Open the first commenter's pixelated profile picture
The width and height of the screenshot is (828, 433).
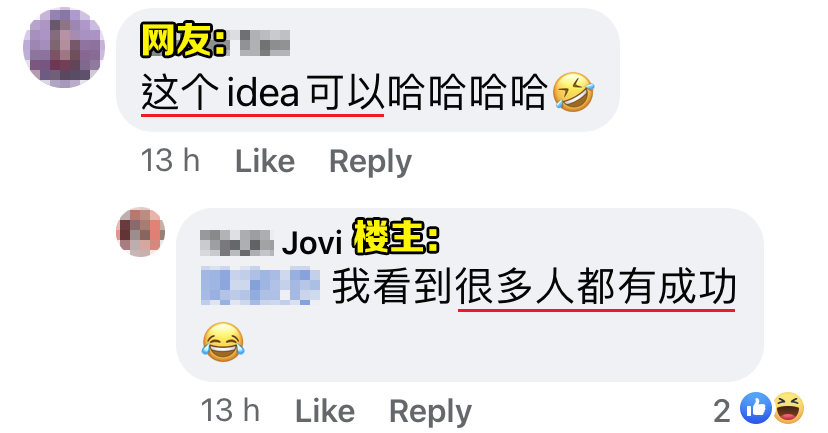click(x=64, y=47)
